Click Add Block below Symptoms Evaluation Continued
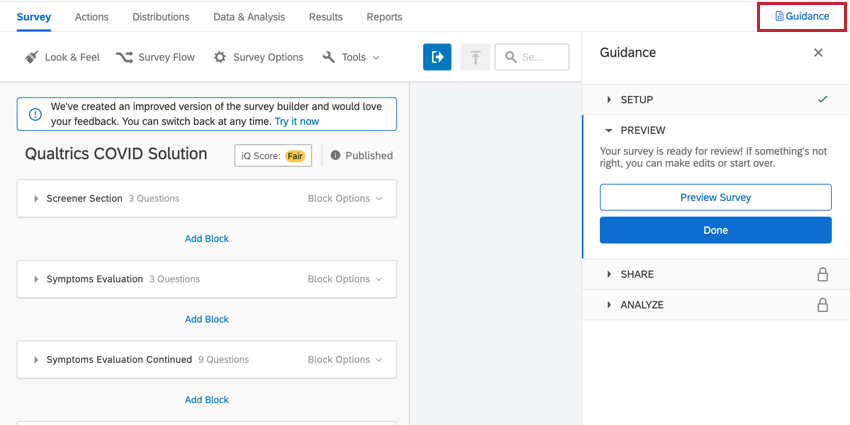Screen dimensions: 850x425 tap(207, 400)
